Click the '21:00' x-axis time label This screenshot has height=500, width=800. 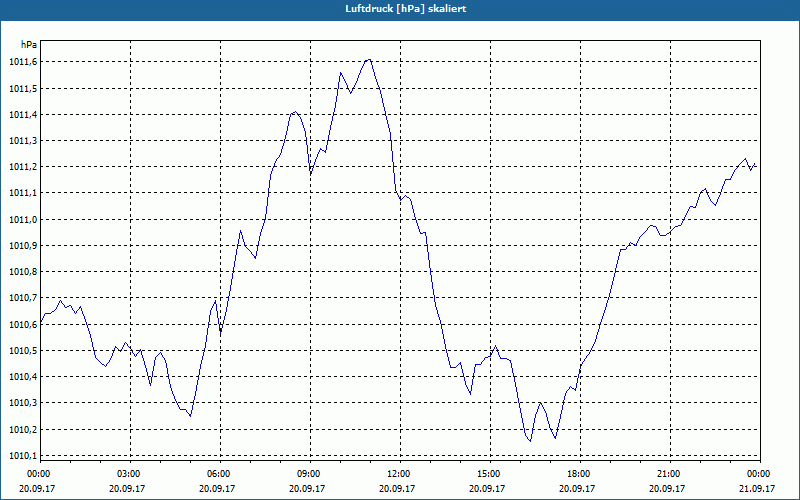click(x=668, y=474)
